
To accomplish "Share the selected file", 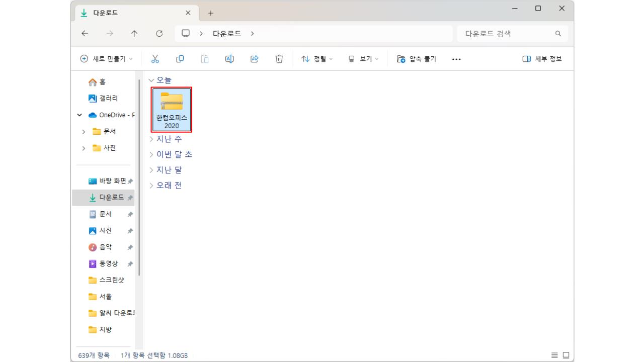I will [x=254, y=58].
